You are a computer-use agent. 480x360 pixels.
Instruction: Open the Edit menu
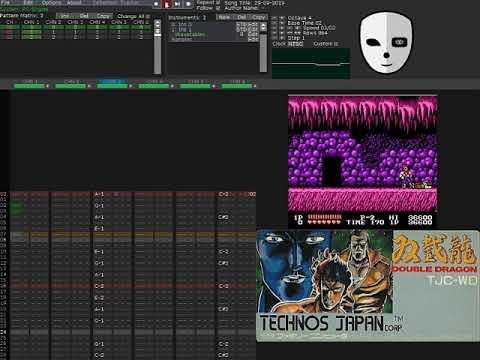(28, 3)
